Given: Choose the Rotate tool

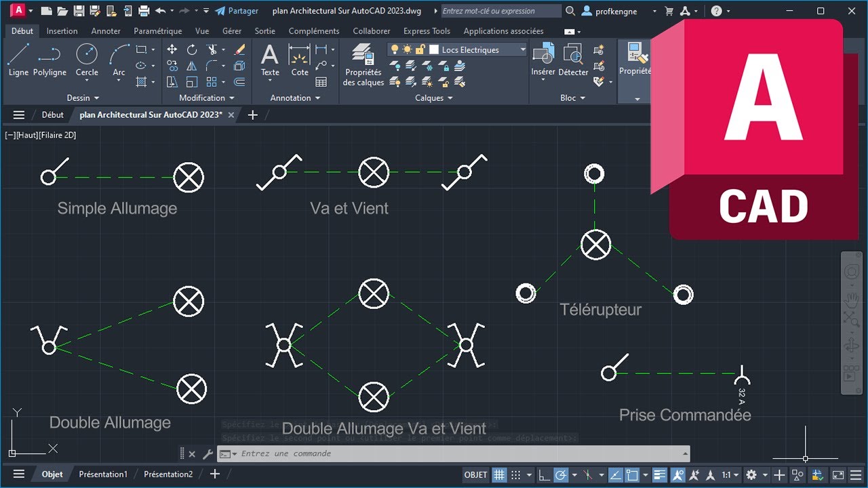Looking at the screenshot, I should 192,49.
